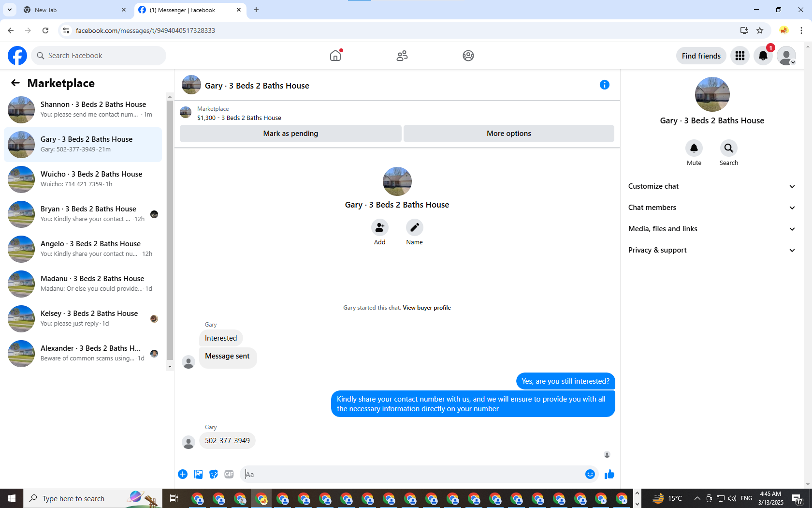
Task: Expand Privacy & support section
Action: tap(711, 250)
